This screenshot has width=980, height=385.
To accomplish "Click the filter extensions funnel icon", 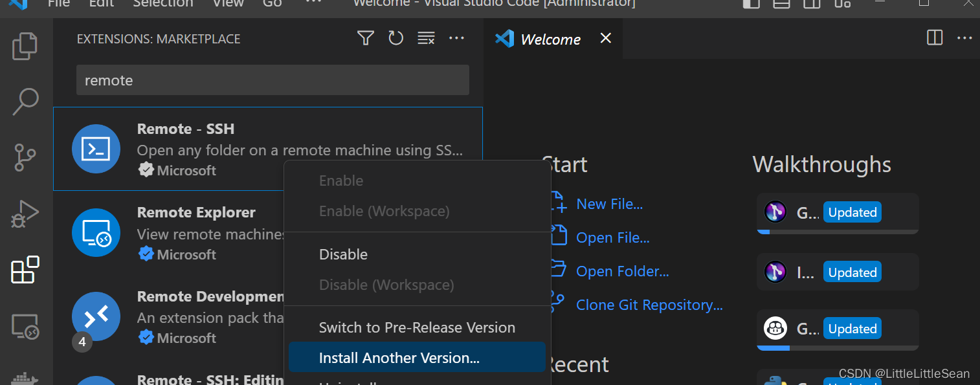I will point(365,38).
